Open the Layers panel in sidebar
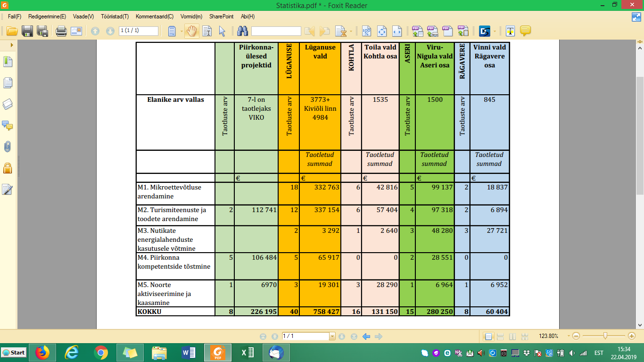The image size is (644, 362). click(8, 104)
